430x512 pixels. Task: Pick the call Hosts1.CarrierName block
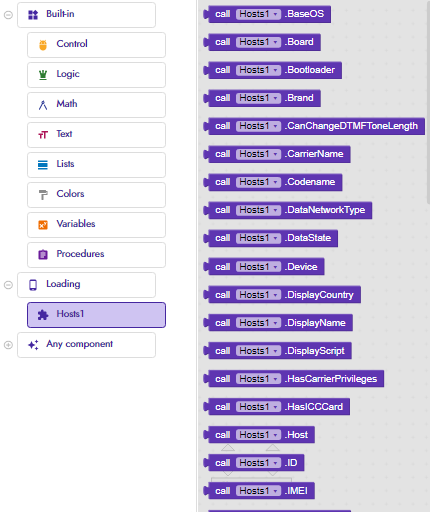[277, 154]
